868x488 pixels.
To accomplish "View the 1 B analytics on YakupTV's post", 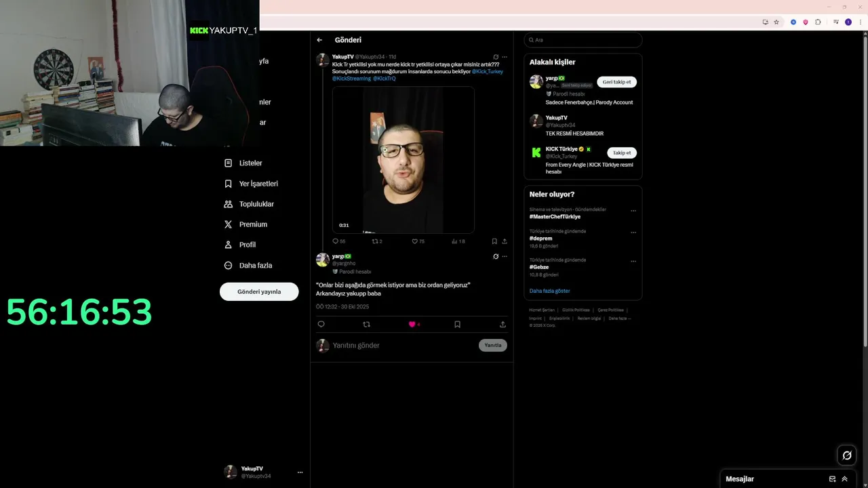I will [458, 241].
